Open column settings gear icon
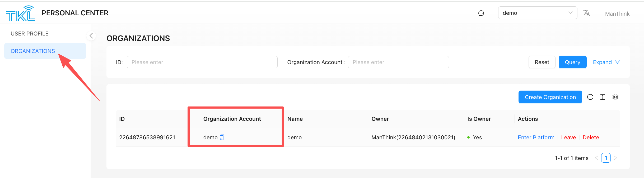 pyautogui.click(x=615, y=97)
